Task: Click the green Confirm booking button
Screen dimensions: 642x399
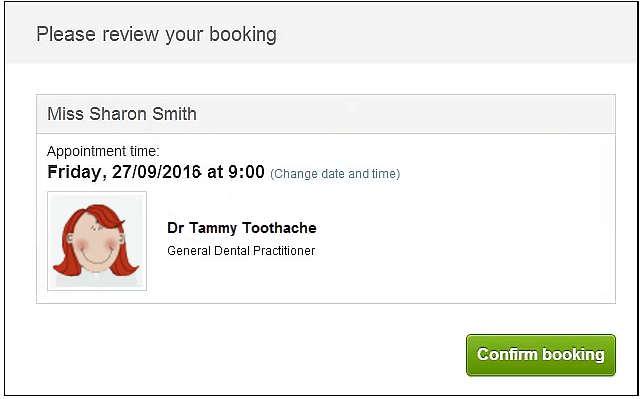Action: [x=540, y=355]
